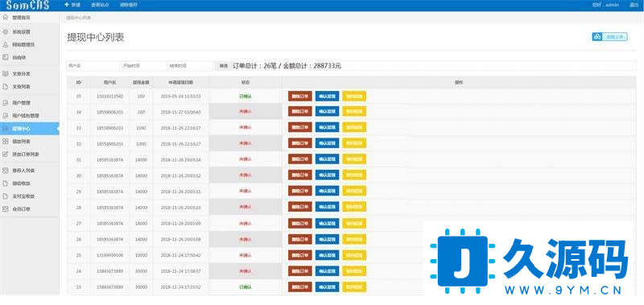Viewport: 644px width, 305px height.
Task: Open 管理首页 home icon in sidebar
Action: 6,18
